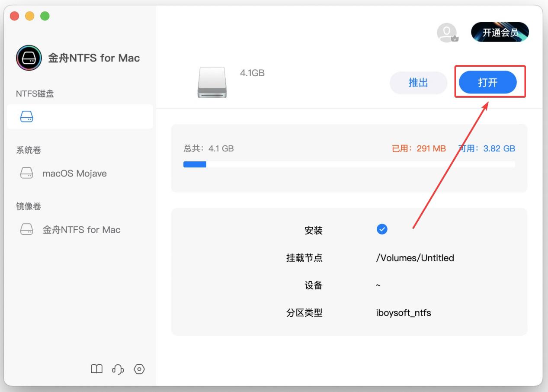
Task: Click the 安装 installed checkmark toggle
Action: [382, 229]
